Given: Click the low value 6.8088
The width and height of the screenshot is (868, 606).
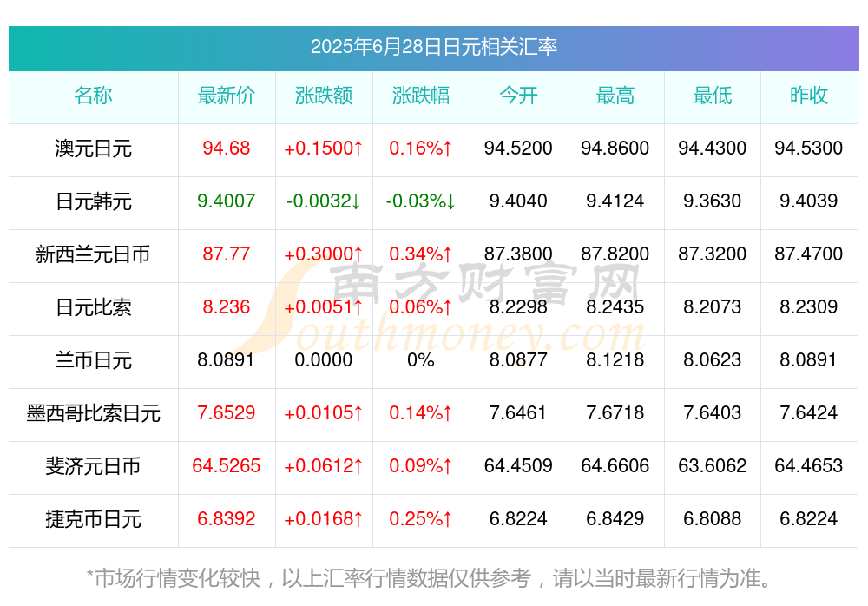Looking at the screenshot, I should coord(713,519).
